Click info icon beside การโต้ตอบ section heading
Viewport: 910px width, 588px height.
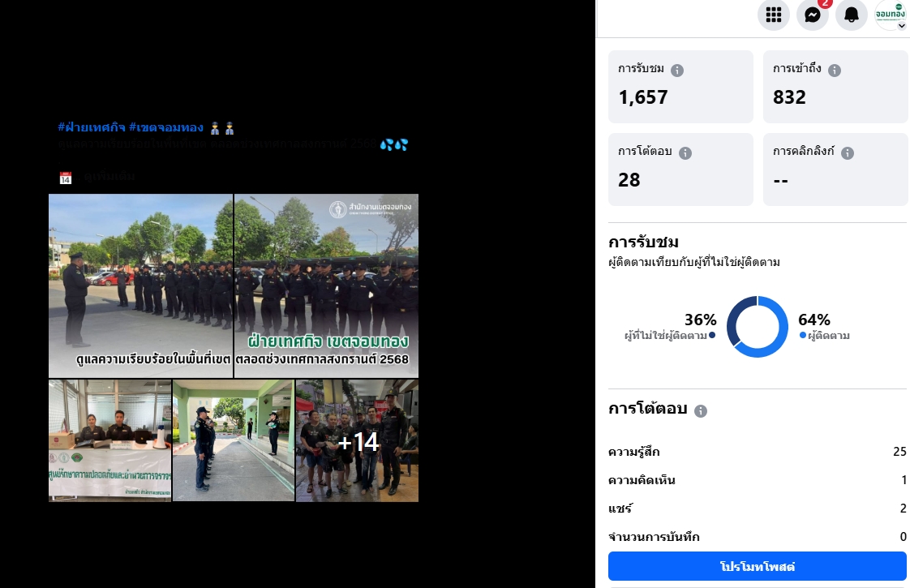click(x=701, y=411)
